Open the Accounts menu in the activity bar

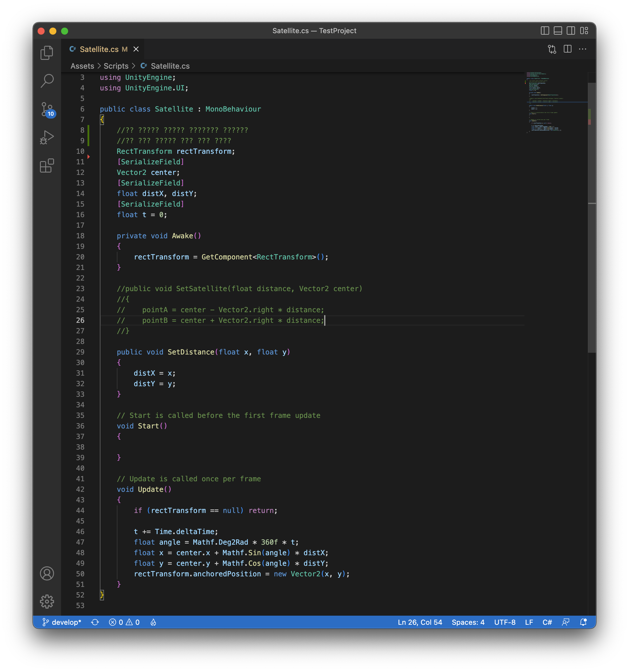pyautogui.click(x=47, y=574)
